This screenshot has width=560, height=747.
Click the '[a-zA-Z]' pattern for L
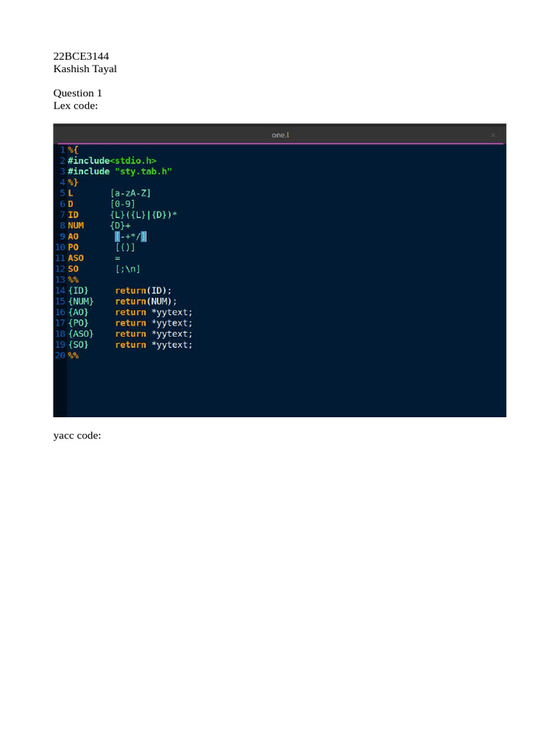(x=131, y=193)
